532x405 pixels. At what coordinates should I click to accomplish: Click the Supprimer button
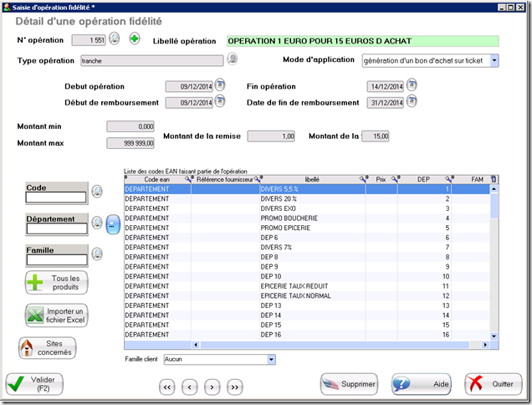click(349, 384)
